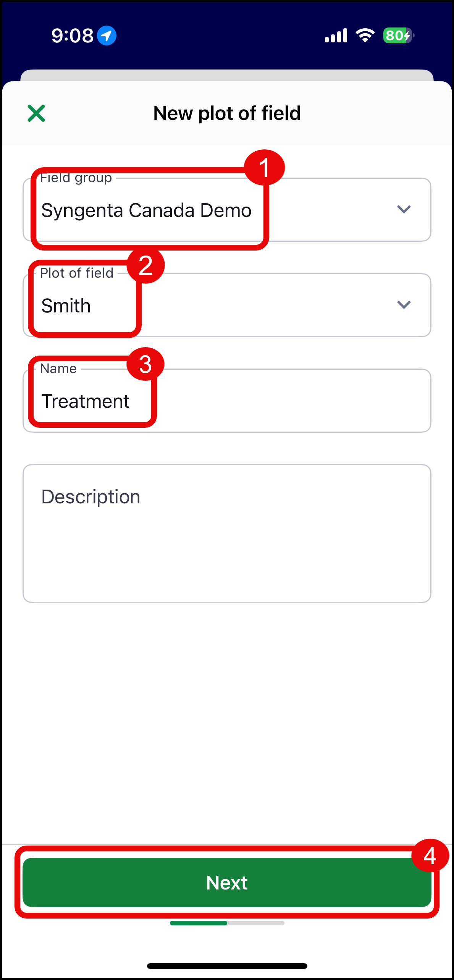Close the New plot of field form
Image resolution: width=454 pixels, height=980 pixels.
36,113
